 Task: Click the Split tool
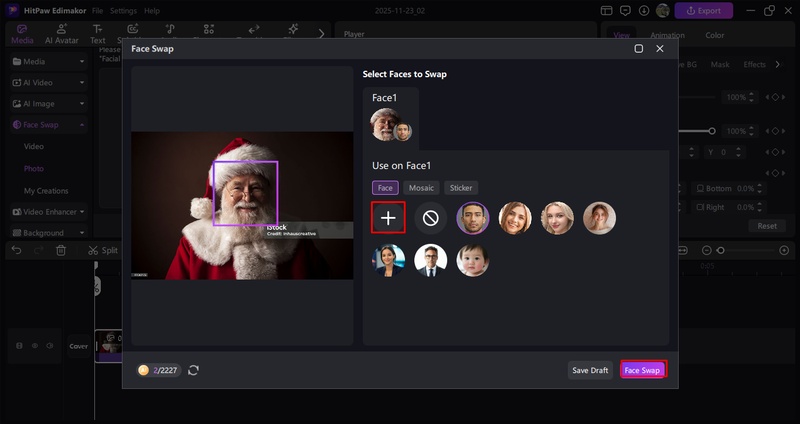pyautogui.click(x=103, y=250)
